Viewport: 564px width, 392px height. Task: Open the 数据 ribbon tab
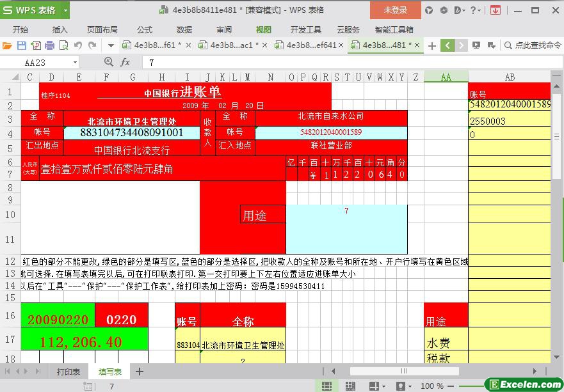184,30
